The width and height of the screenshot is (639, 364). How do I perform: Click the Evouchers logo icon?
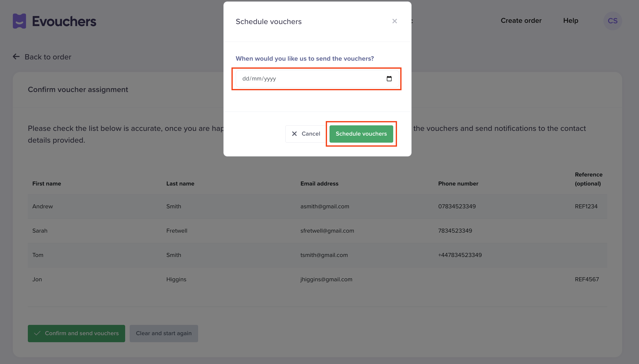tap(19, 21)
